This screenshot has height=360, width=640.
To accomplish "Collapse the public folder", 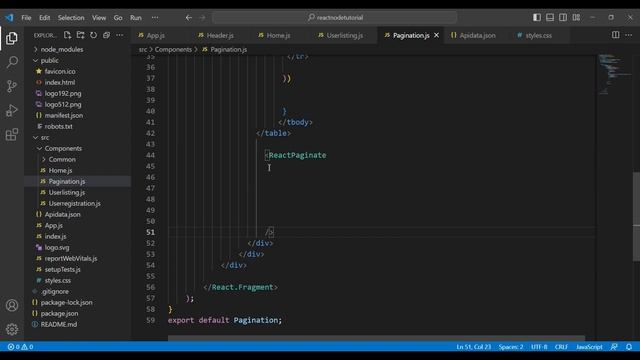I will 49,60.
